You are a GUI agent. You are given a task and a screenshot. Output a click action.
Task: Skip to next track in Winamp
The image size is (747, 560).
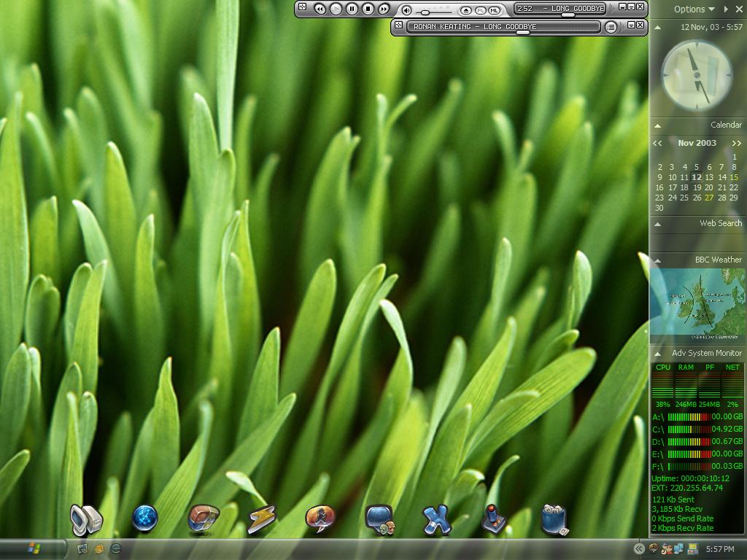[384, 9]
